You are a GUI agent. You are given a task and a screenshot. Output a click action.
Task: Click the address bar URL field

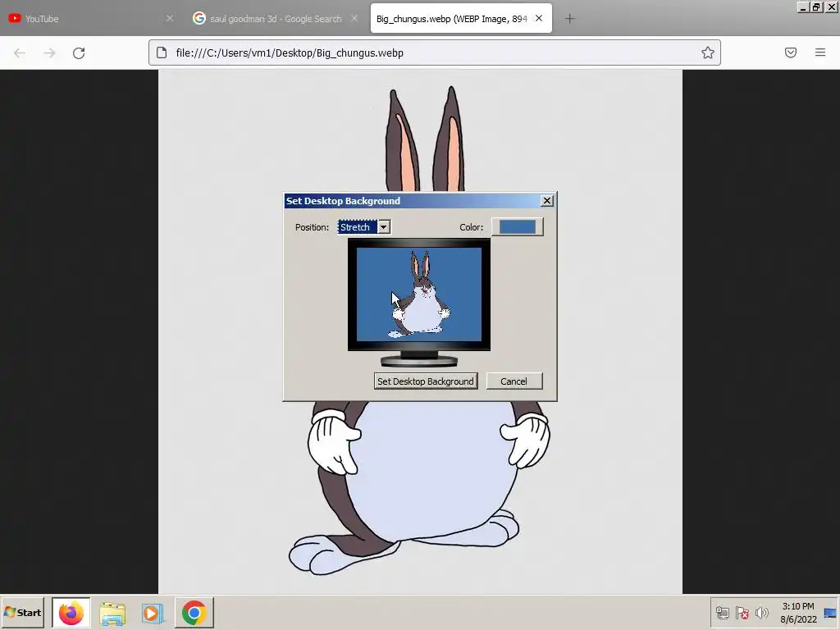coord(434,52)
